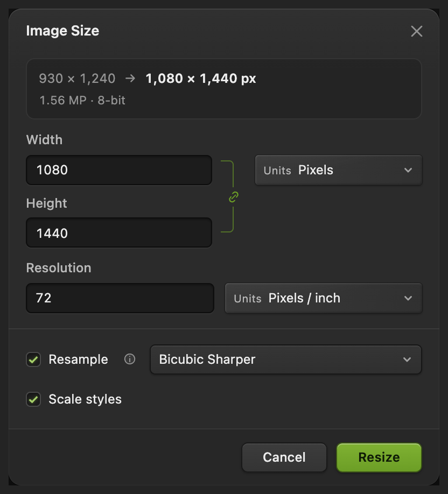Click the info icon beside Resample
Viewport: 448px width, 494px height.
pyautogui.click(x=130, y=359)
